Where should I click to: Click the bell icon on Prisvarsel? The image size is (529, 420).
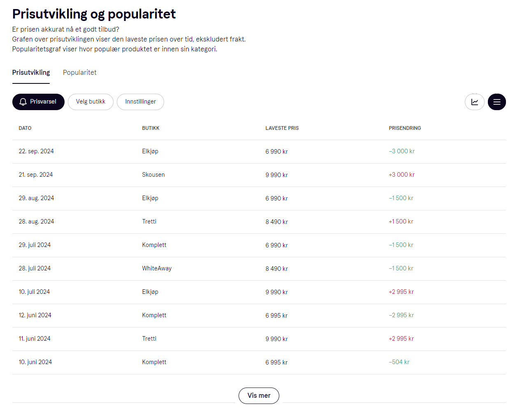coord(23,102)
